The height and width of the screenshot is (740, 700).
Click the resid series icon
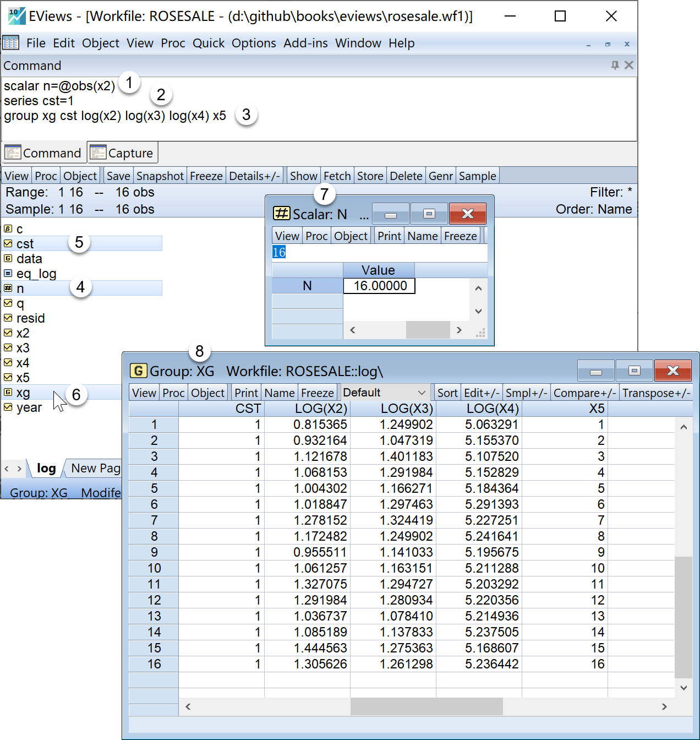pos(8,318)
